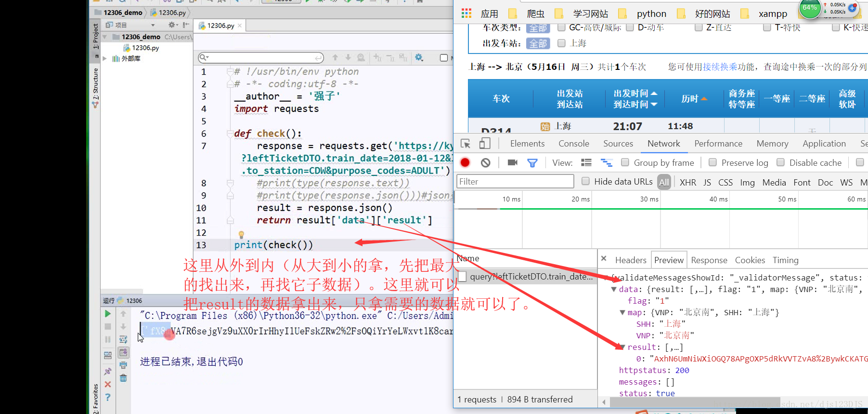Open Chrome apps grid icon in bookmarks bar
This screenshot has height=414, width=868.
pos(466,13)
